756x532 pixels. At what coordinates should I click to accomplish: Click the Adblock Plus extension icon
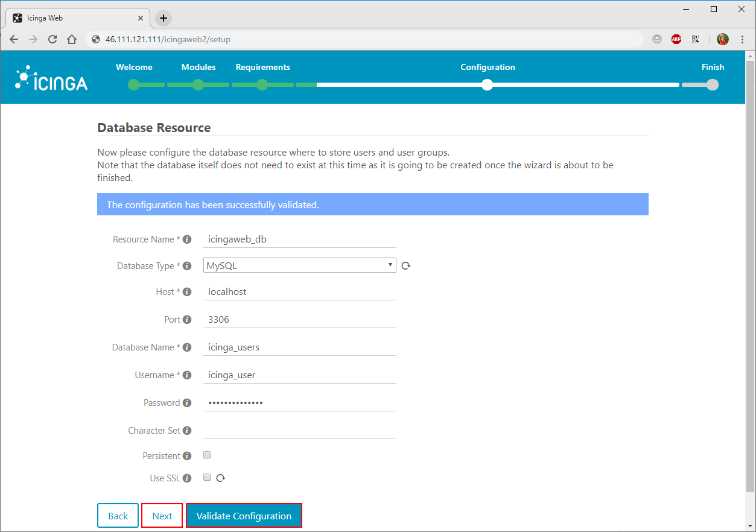coord(676,39)
